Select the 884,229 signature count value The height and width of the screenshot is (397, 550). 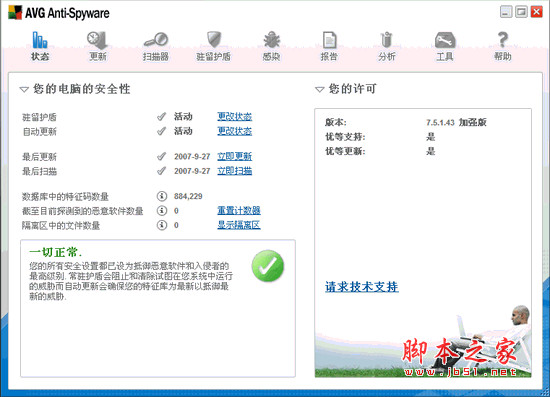click(188, 196)
